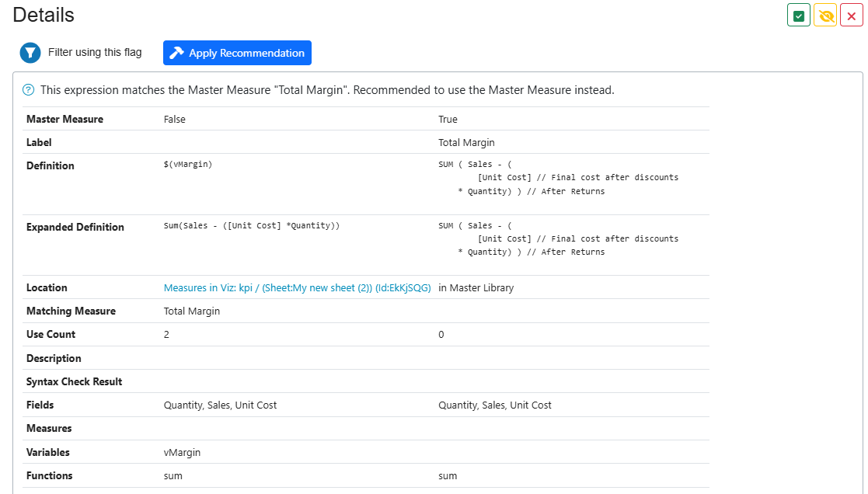This screenshot has width=868, height=494.
Task: Click the blue funnel filter icon
Action: pos(30,53)
